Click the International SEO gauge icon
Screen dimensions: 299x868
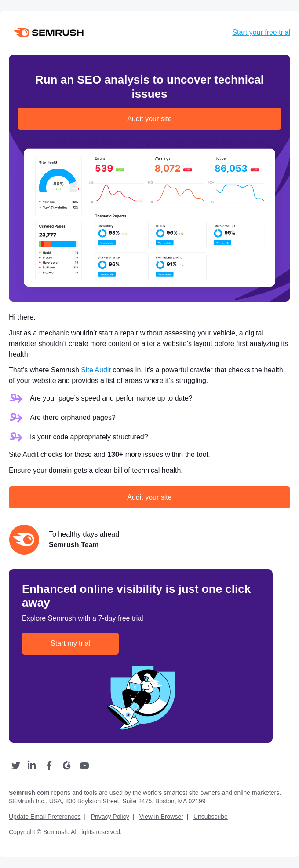click(218, 233)
